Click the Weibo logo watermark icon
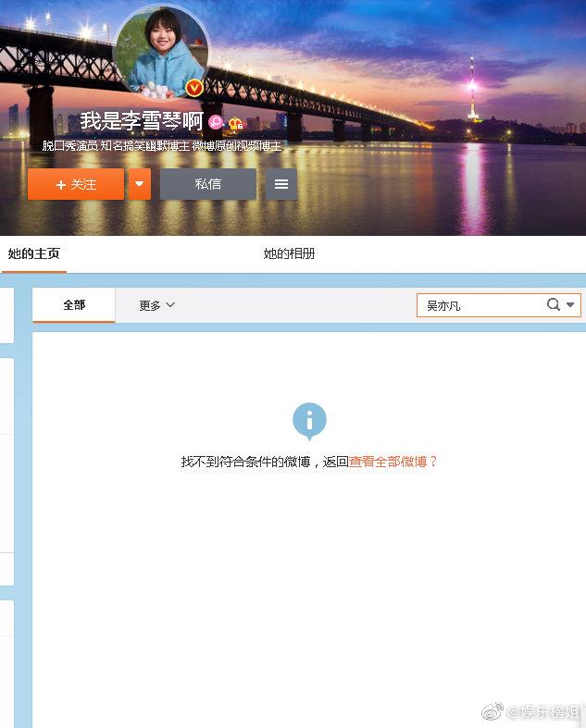 492,711
